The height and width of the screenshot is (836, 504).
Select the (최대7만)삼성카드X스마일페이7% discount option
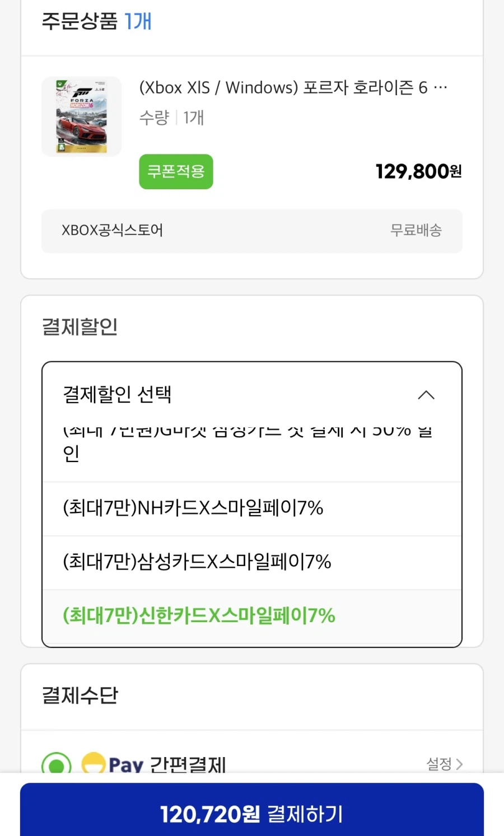196,562
